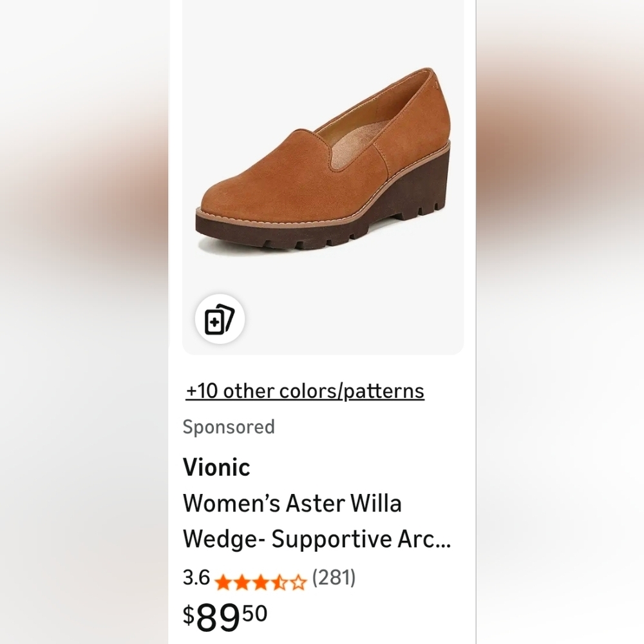Click the Vionic brand name
This screenshot has height=644, width=644.
coord(216,467)
